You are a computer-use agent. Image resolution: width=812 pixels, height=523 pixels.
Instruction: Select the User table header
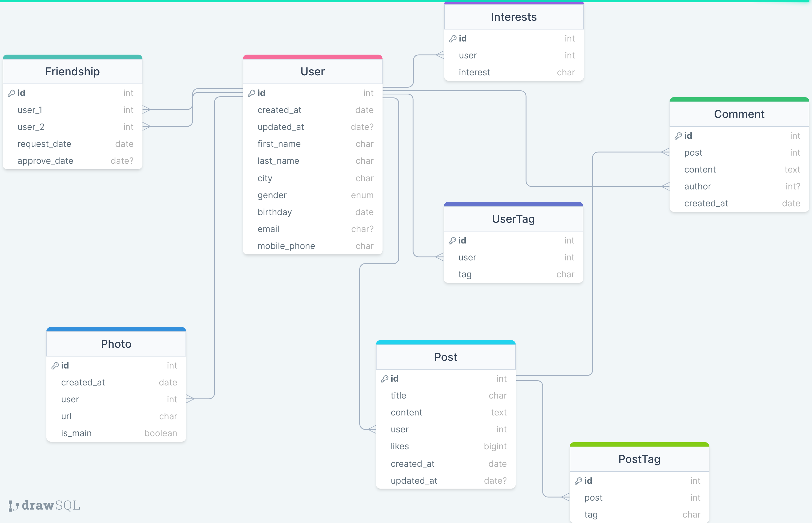tap(312, 71)
